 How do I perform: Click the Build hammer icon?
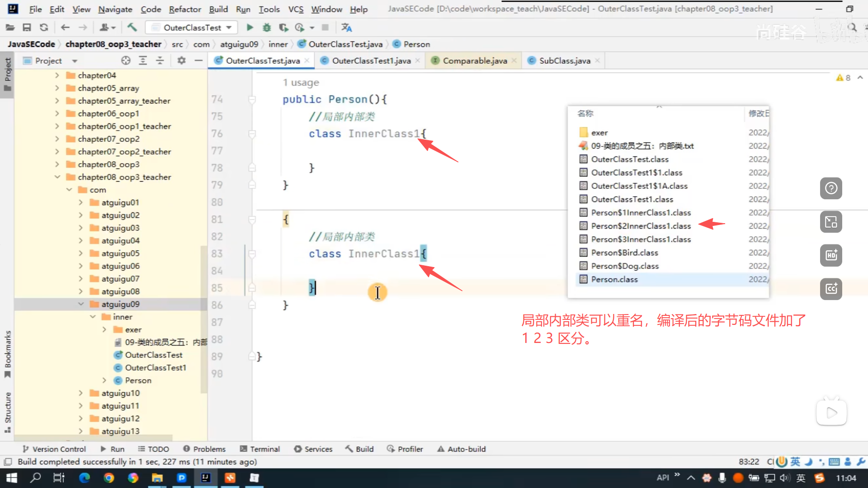(132, 28)
